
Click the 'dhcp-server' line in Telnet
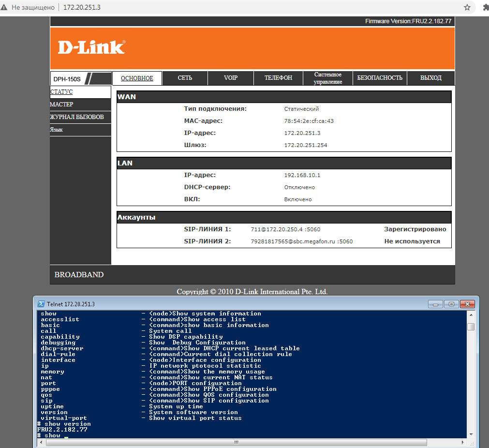click(x=170, y=348)
